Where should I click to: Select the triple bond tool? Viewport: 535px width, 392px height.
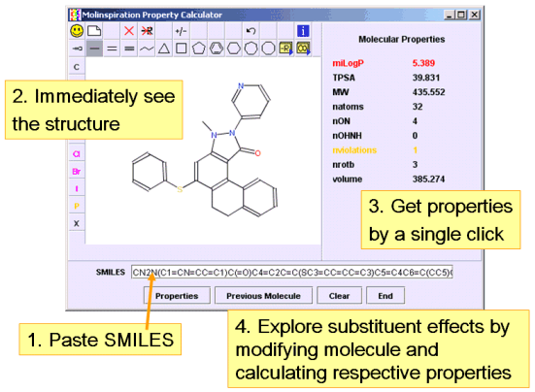pyautogui.click(x=129, y=49)
